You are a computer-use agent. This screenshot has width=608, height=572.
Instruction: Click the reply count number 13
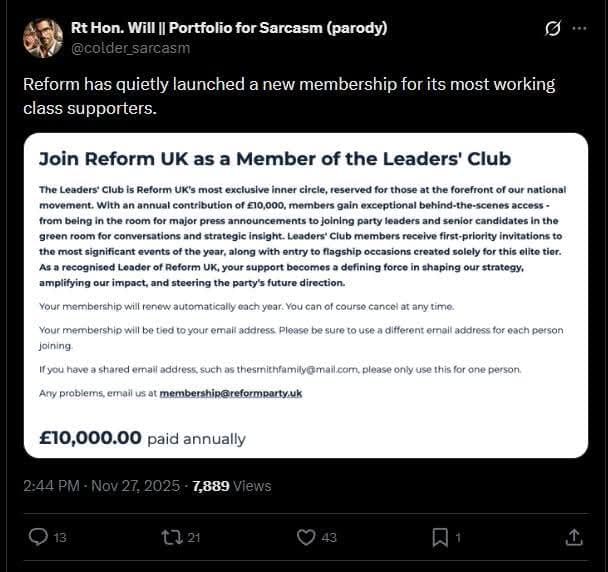(60, 538)
